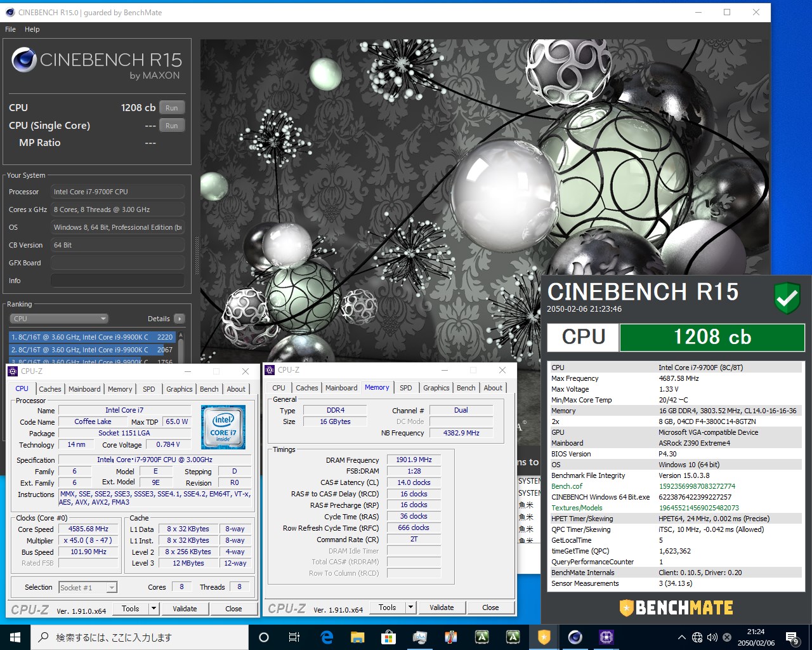Click Tools button in right CPU-Z window
The image size is (812, 650).
pyautogui.click(x=388, y=607)
